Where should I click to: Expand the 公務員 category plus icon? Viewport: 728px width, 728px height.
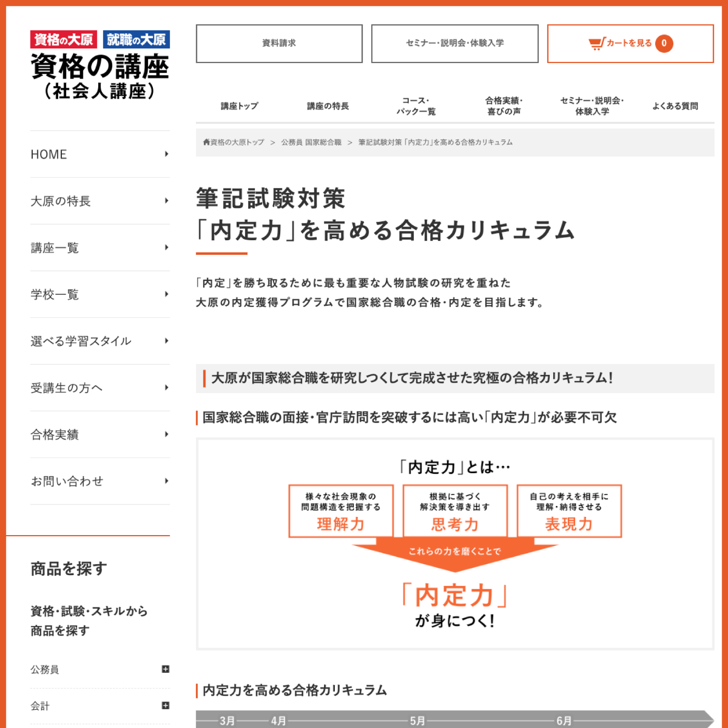click(x=165, y=669)
